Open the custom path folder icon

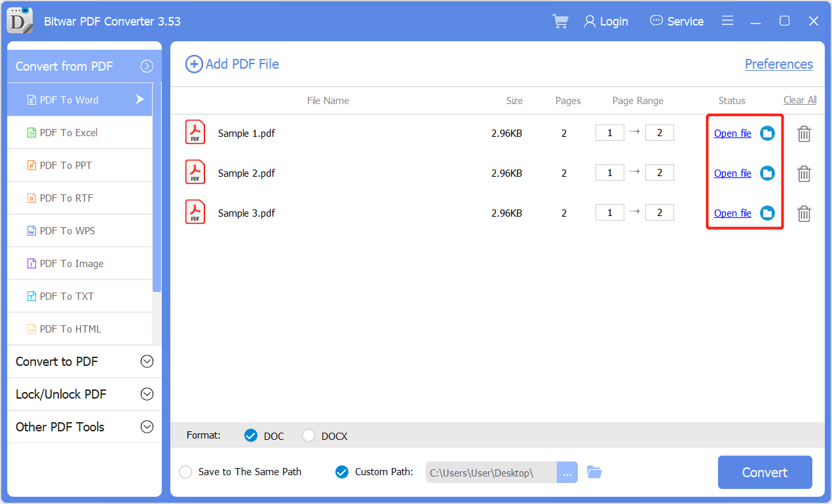[594, 472]
